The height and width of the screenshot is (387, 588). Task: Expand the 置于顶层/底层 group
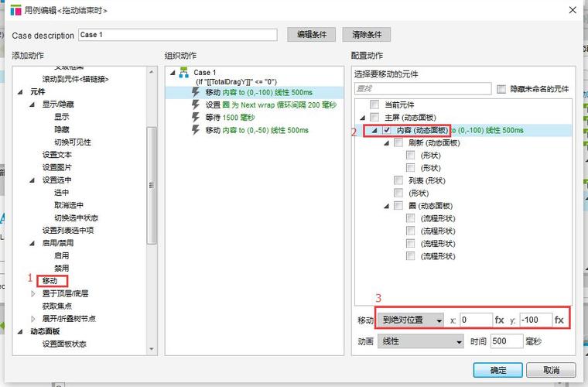click(32, 293)
